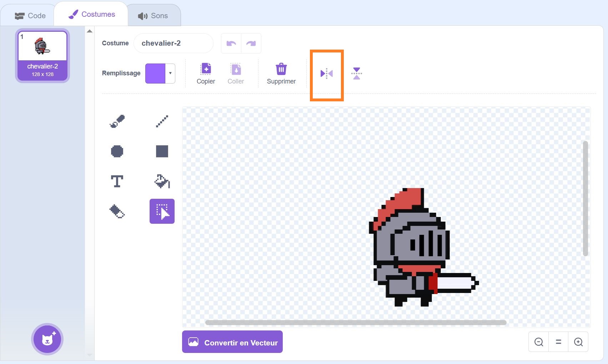
Task: Click the Supprimer button
Action: (281, 74)
